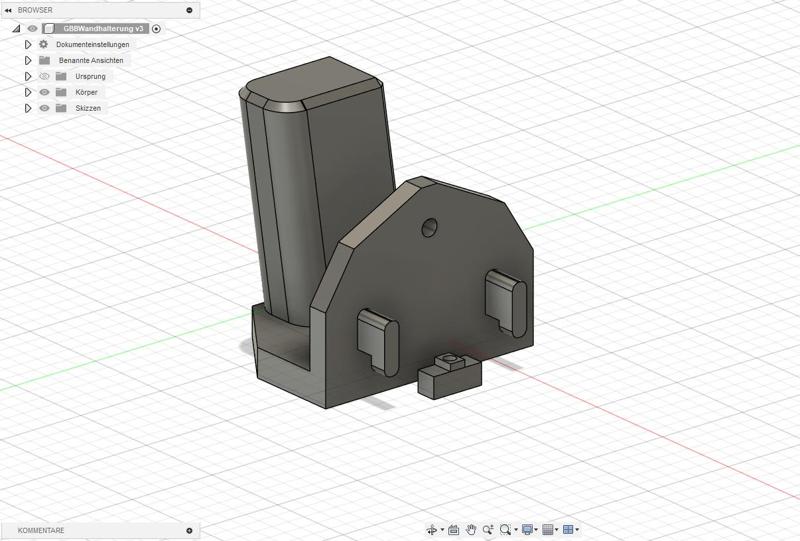This screenshot has width=800, height=541.
Task: Select the Dokumenteinstellungen tree label
Action: [x=92, y=44]
